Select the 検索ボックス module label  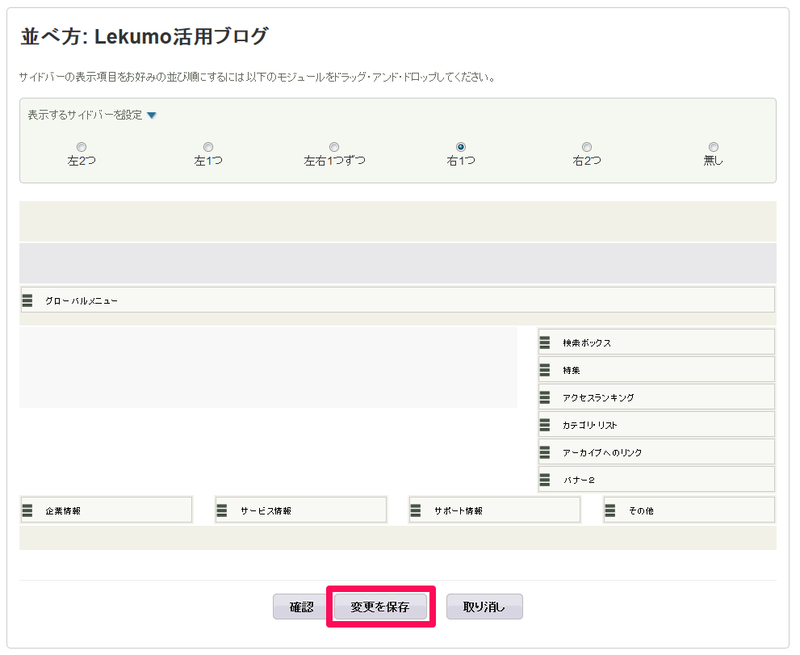click(x=587, y=343)
